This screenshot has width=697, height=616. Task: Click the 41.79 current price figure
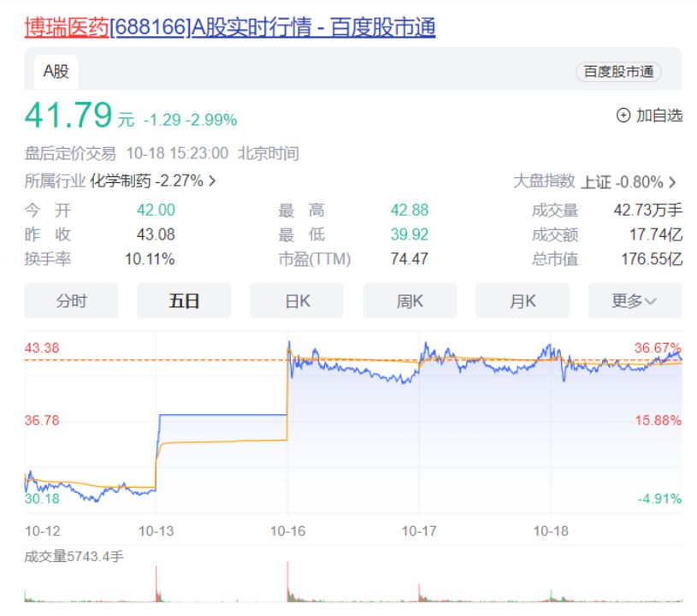coord(68,115)
